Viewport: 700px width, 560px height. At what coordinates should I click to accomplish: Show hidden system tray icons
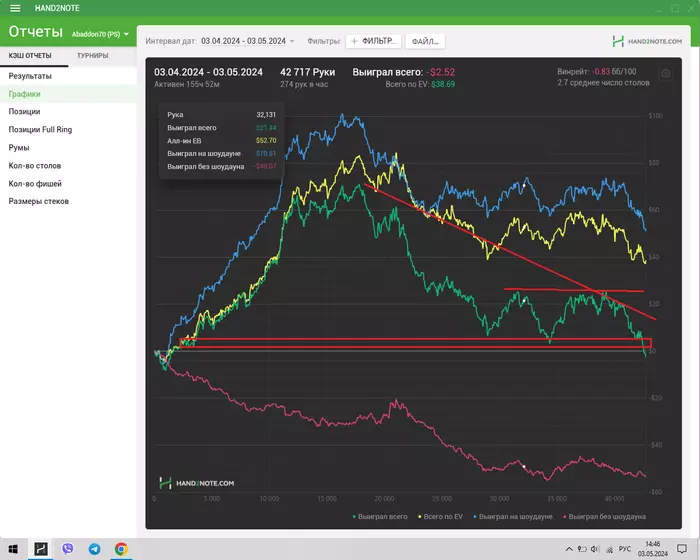point(569,549)
